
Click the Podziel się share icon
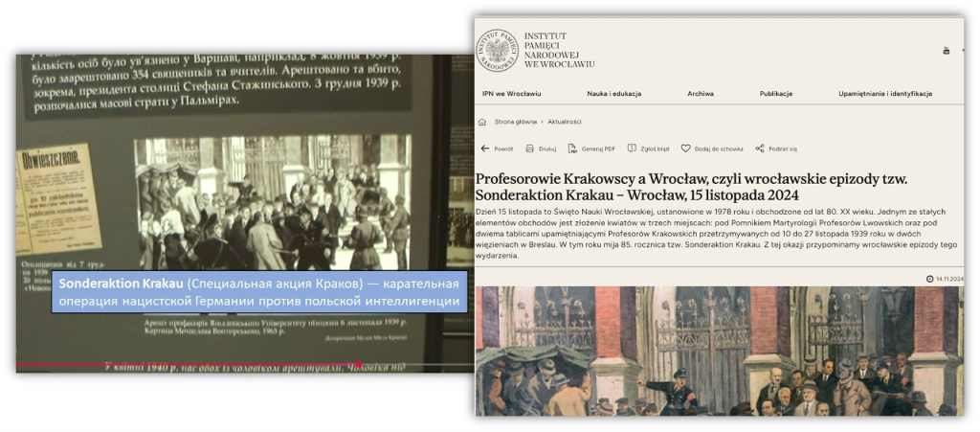tap(759, 148)
